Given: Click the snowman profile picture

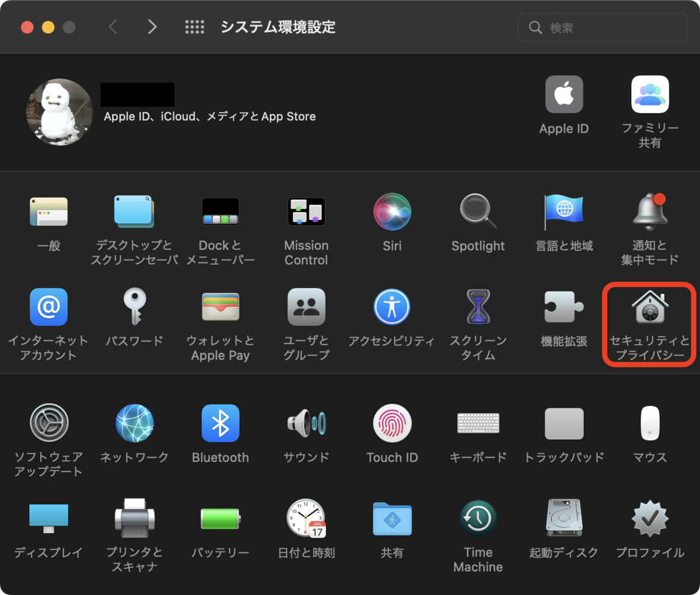Looking at the screenshot, I should (x=60, y=112).
